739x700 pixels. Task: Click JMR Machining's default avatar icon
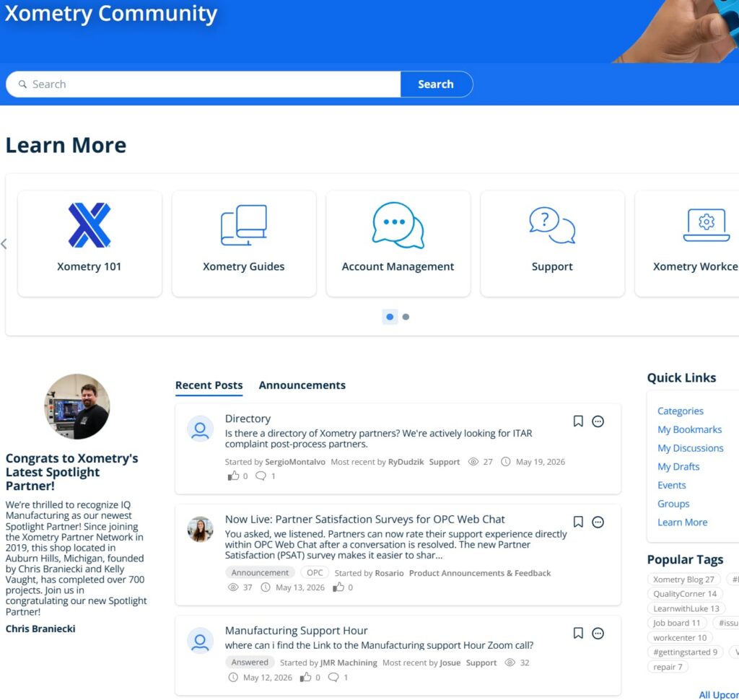tap(201, 640)
